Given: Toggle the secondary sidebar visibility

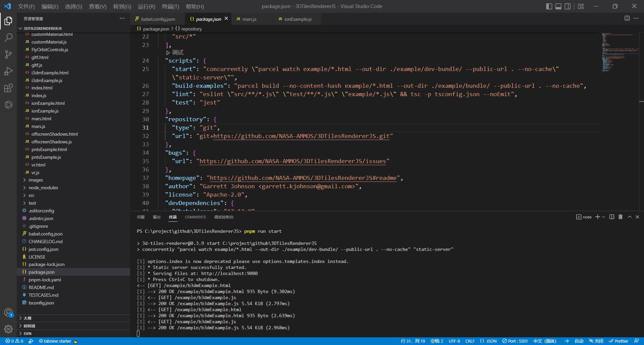Looking at the screenshot, I should click(x=568, y=6).
